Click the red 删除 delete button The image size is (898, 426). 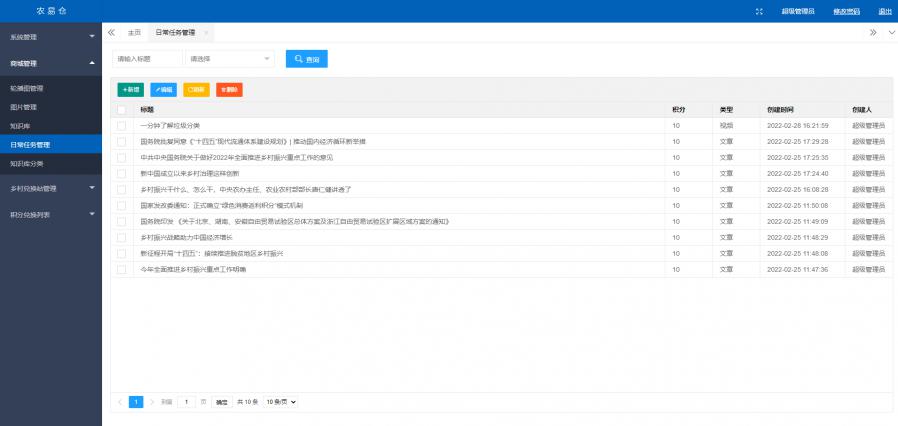coord(229,89)
